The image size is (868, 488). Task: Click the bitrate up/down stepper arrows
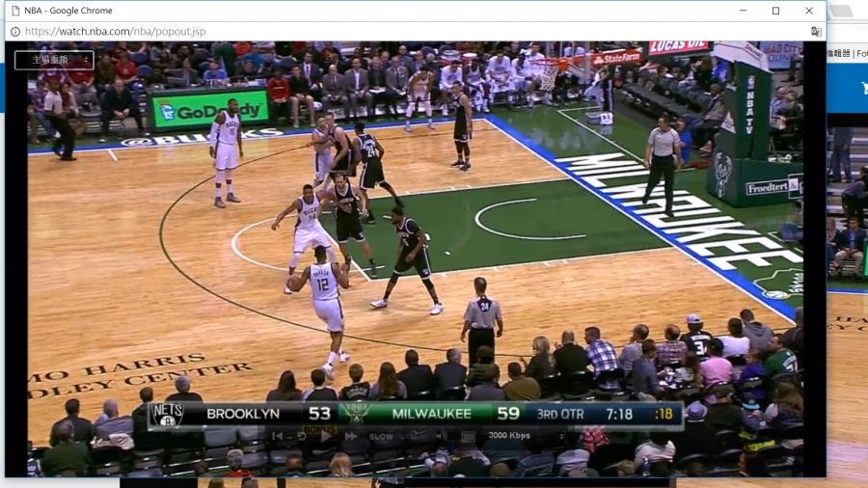[x=561, y=437]
